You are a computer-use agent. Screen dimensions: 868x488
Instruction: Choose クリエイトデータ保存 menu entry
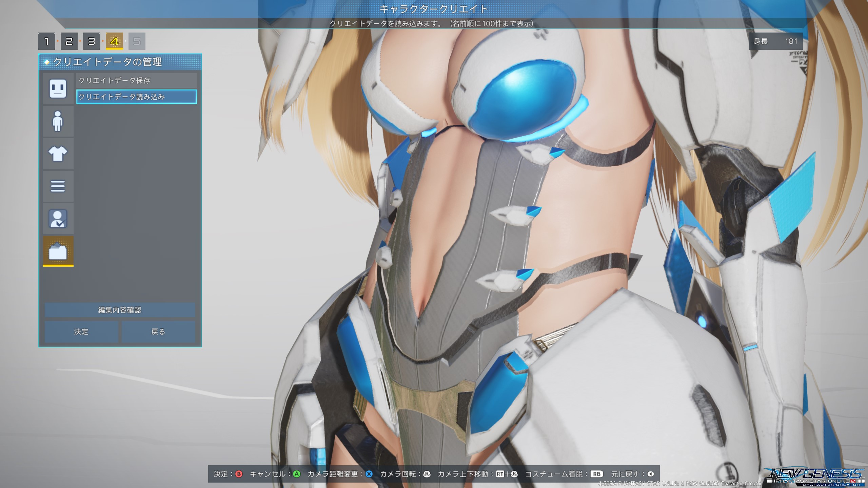click(136, 80)
